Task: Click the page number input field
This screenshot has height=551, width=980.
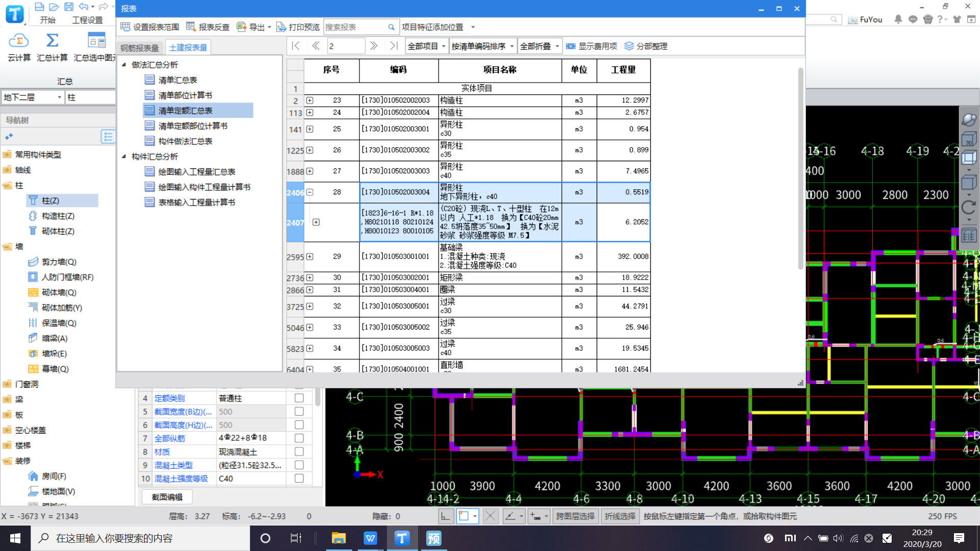Action: click(x=346, y=46)
